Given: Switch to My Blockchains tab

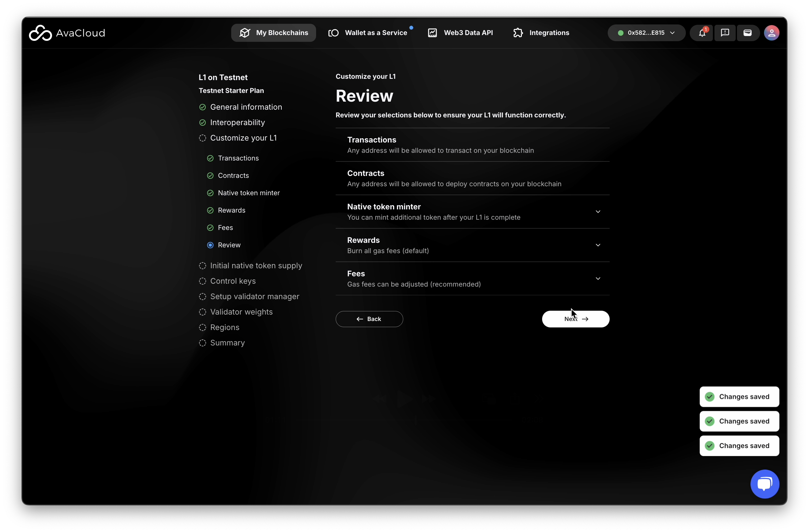Looking at the screenshot, I should click(274, 33).
